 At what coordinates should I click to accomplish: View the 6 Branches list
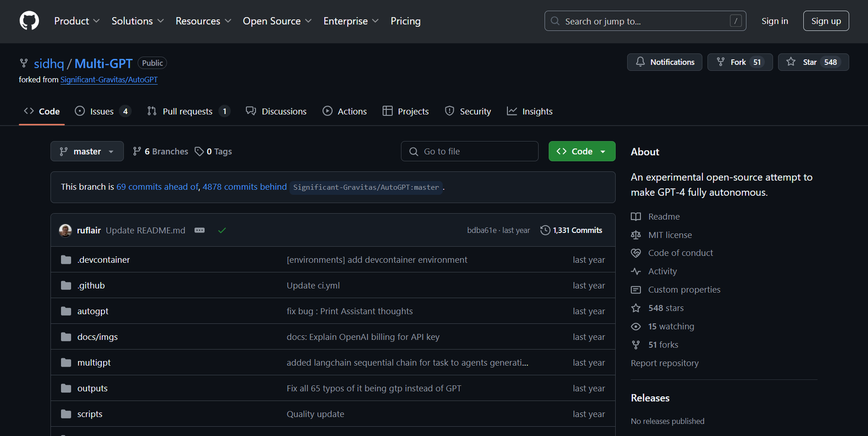[161, 151]
